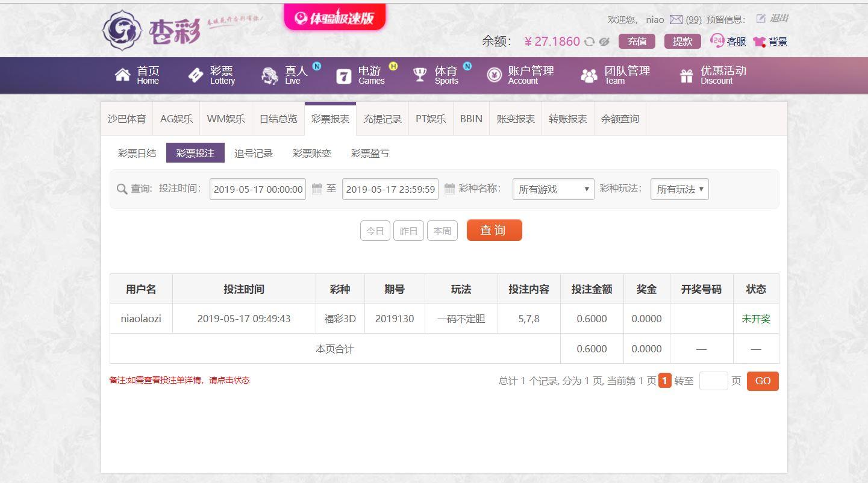The width and height of the screenshot is (868, 483).
Task: Click the search magnifier icon beside 查询
Action: [122, 189]
